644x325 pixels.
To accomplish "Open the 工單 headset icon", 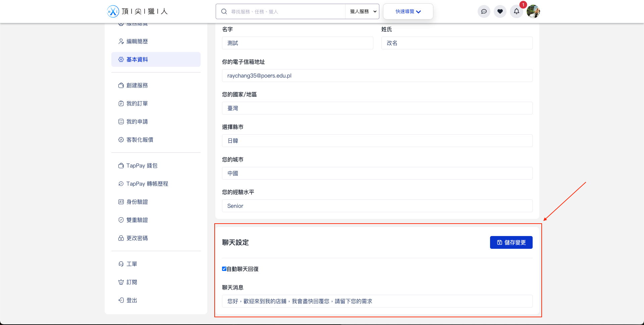I will [x=121, y=264].
